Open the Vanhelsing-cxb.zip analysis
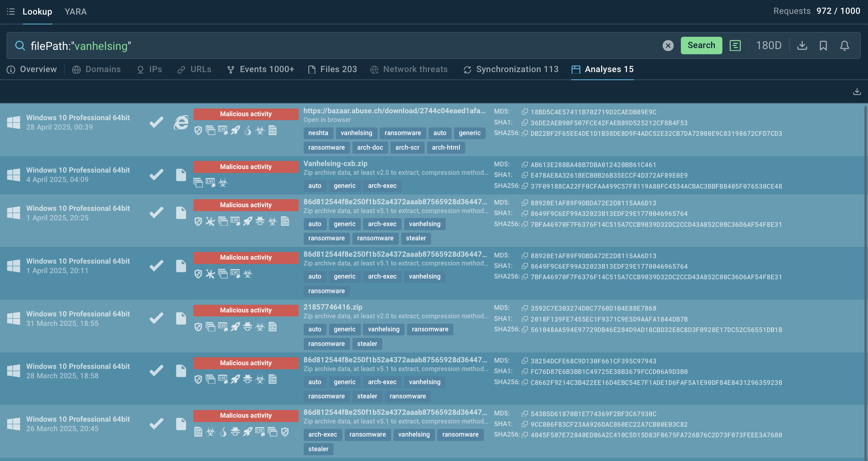Screen dimensions: 868x461 pyautogui.click(x=335, y=163)
